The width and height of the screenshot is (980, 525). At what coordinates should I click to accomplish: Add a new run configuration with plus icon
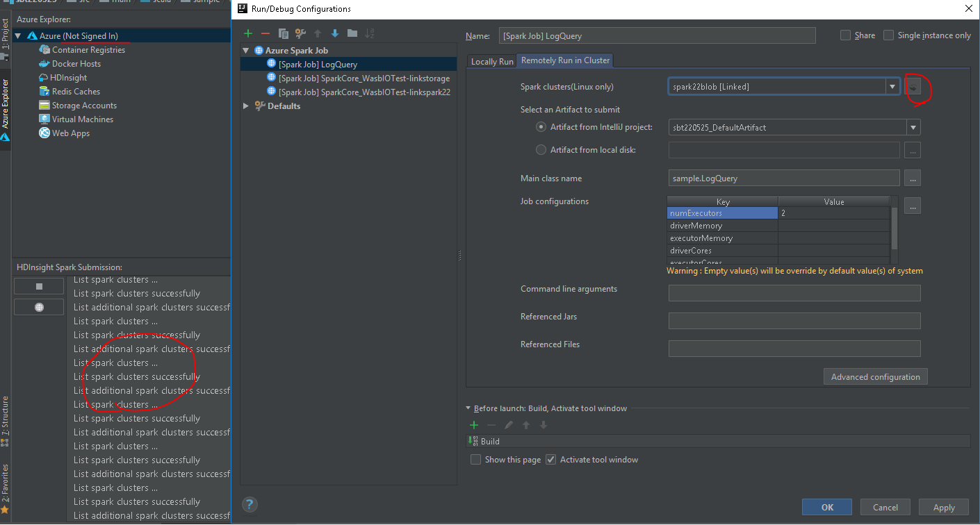pos(247,33)
